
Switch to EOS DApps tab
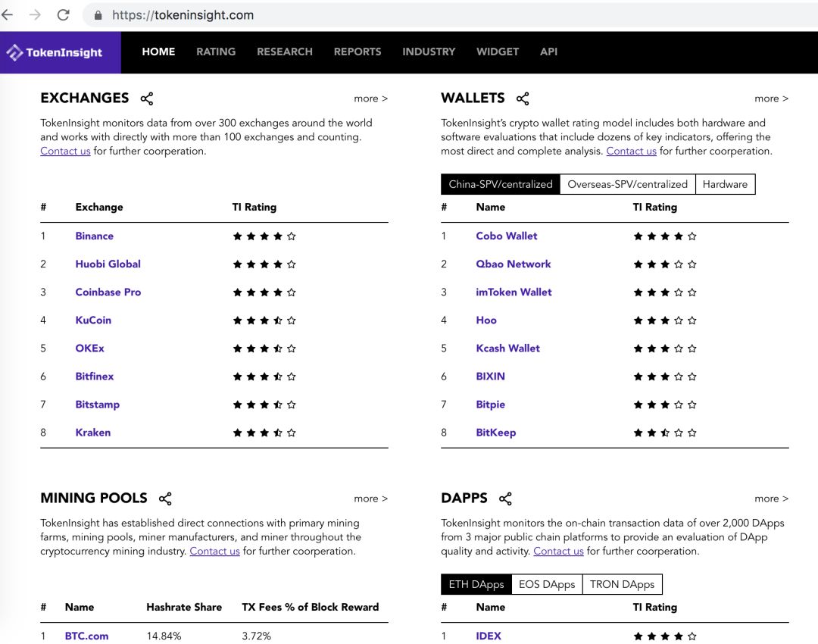point(547,584)
